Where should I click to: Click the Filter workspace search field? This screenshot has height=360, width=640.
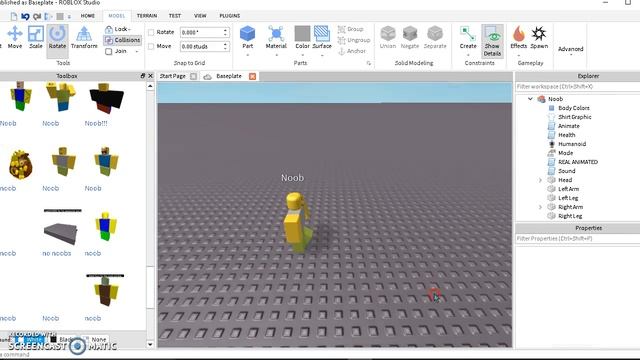point(577,87)
